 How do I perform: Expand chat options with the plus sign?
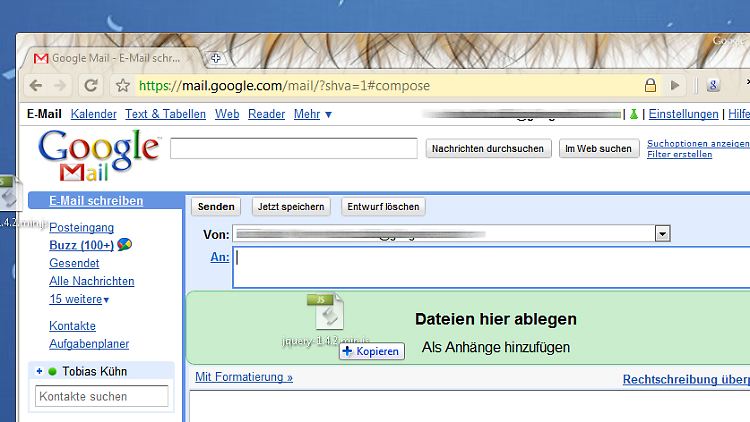point(39,372)
